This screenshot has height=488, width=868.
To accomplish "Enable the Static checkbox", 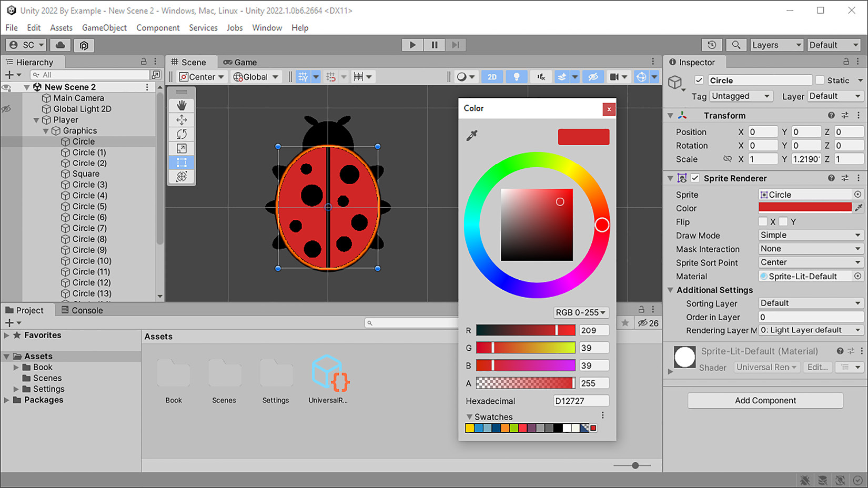I will (x=820, y=80).
